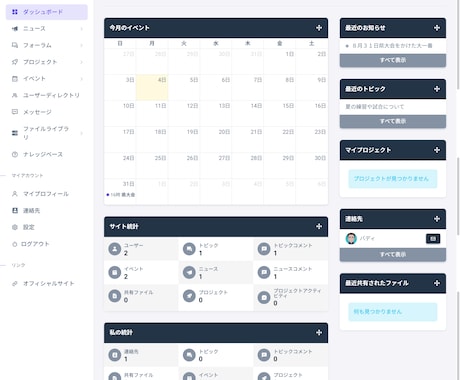The image size is (460, 380).
Task: Expand the ニュース submenu chevron
Action: pos(82,29)
